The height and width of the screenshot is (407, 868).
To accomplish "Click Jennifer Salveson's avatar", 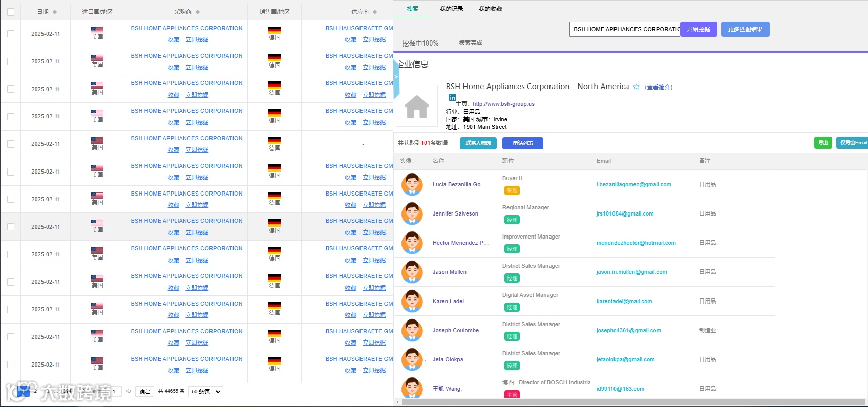I will (x=412, y=213).
